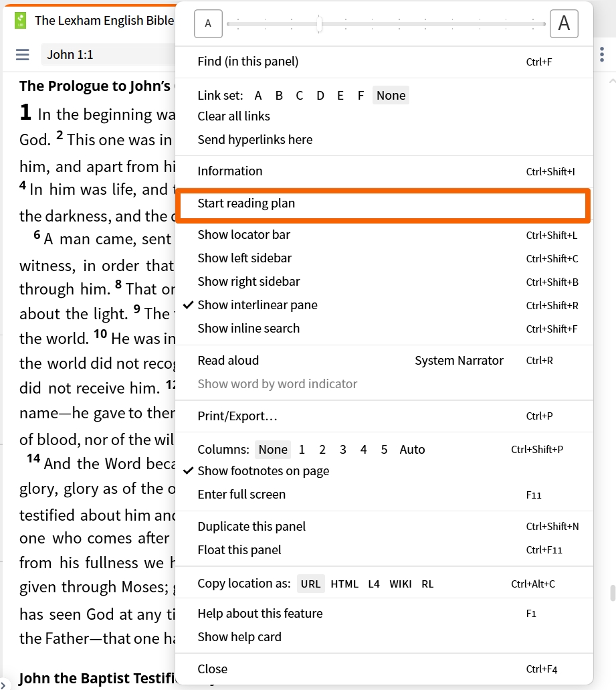The image size is (616, 690).
Task: Click the font size slider handle
Action: pos(320,24)
